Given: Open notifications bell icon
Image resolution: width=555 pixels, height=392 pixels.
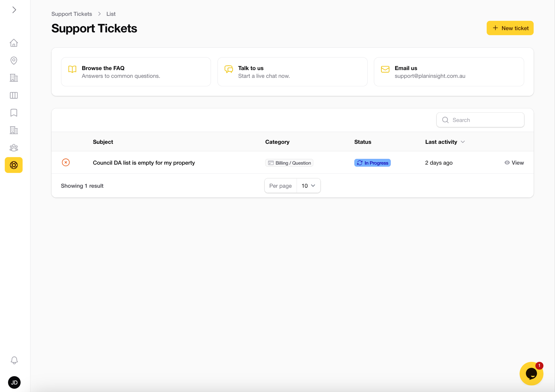Looking at the screenshot, I should pos(14,360).
